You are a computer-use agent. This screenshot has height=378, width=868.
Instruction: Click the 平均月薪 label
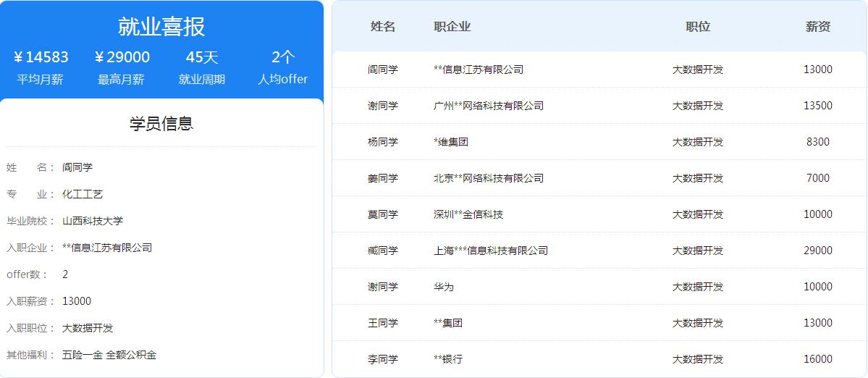tap(41, 79)
